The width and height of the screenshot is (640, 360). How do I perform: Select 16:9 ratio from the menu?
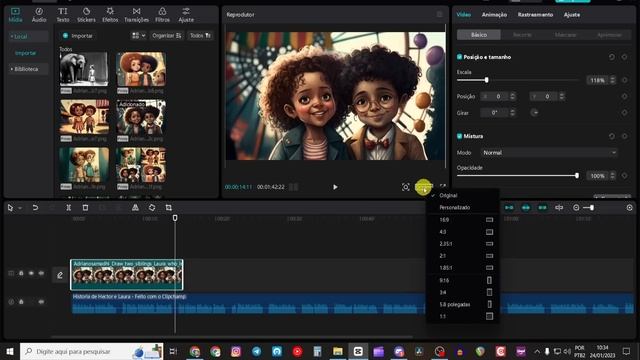tap(462, 220)
